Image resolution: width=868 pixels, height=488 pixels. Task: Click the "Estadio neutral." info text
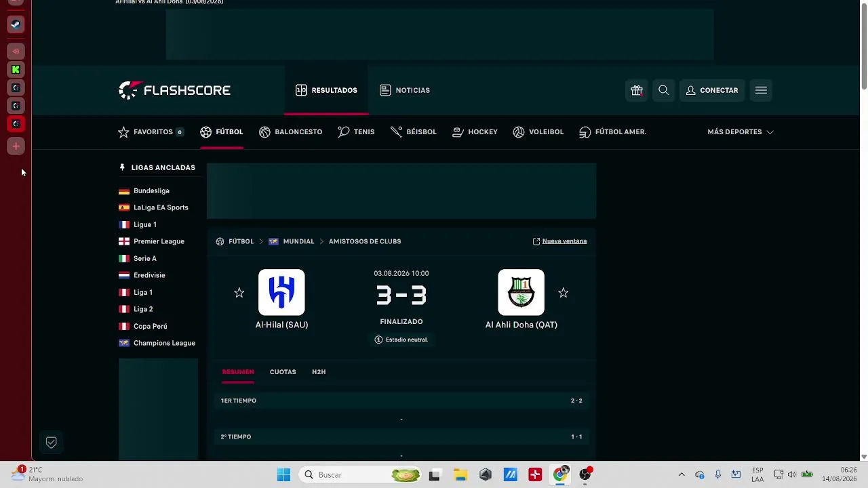click(407, 340)
